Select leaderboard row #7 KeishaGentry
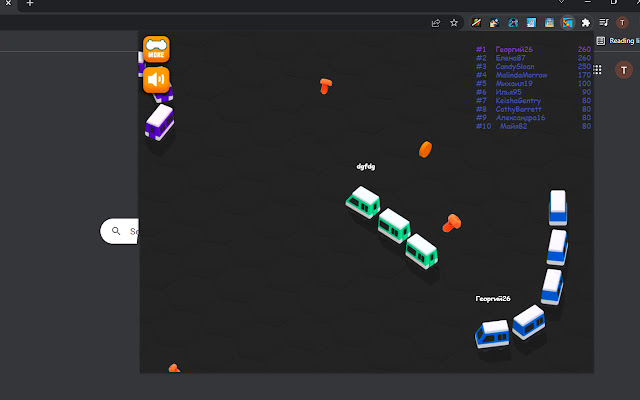Screen dimensions: 640x400 click(x=533, y=100)
